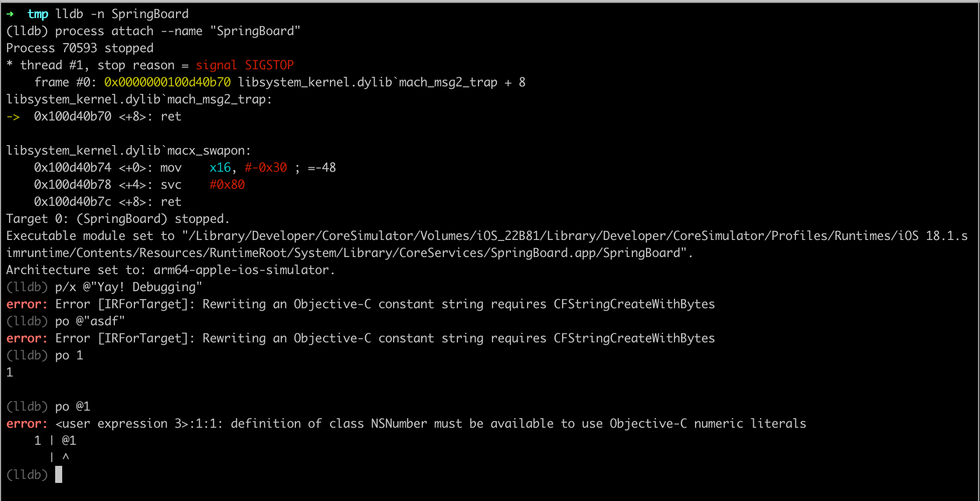980x501 pixels.
Task: Click the 'Process 70593 stopped' line
Action: click(x=80, y=48)
